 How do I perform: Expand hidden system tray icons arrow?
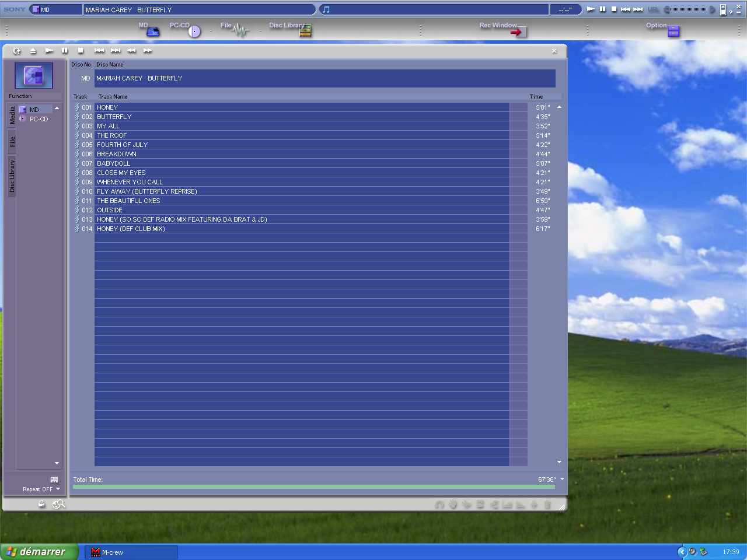681,552
